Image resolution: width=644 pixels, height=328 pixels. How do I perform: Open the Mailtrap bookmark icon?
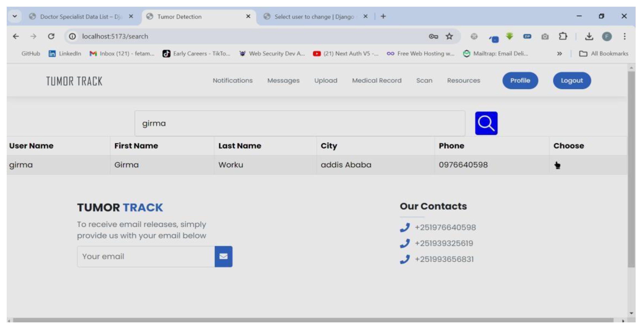466,53
